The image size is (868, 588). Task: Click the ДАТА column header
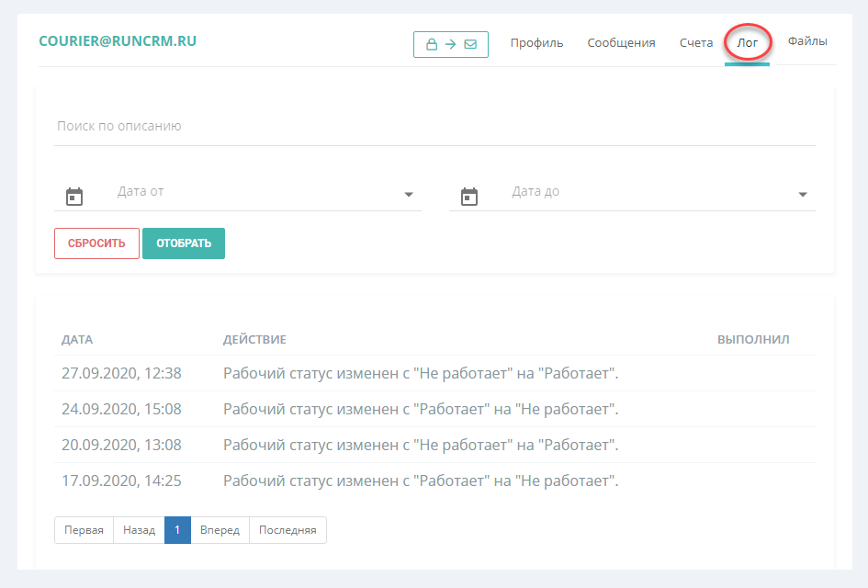(x=77, y=339)
